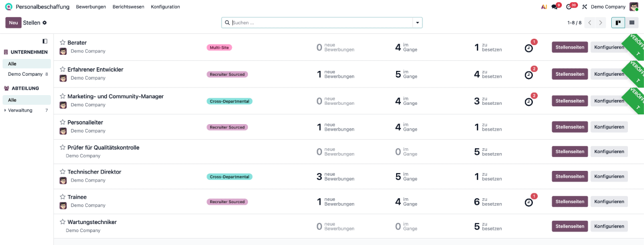The image size is (644, 245).
Task: Open the Bewerbungen menu
Action: (x=91, y=7)
